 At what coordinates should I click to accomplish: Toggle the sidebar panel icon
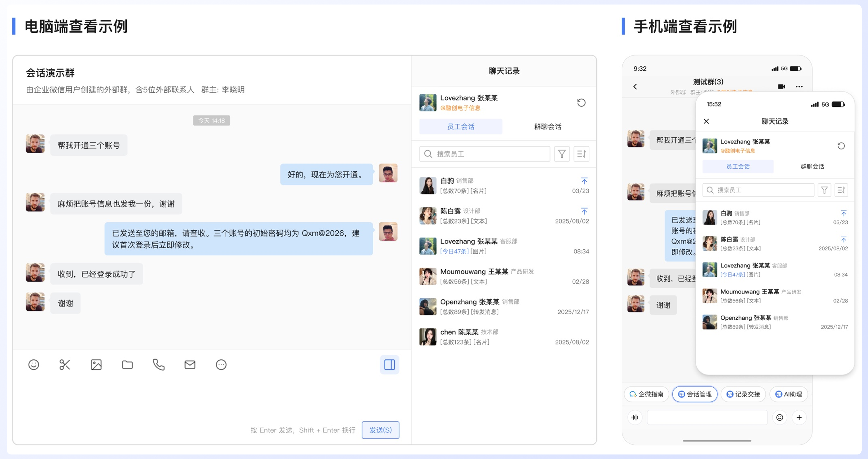click(x=389, y=365)
